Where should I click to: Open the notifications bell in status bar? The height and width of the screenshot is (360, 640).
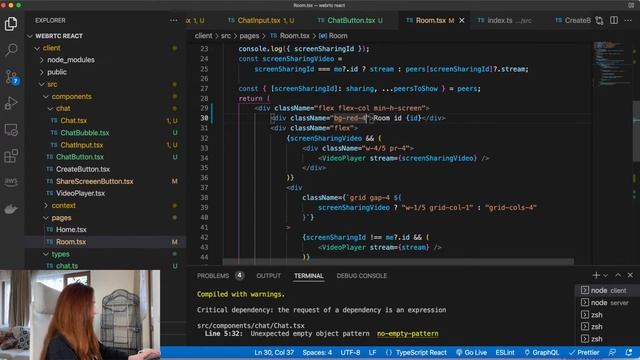[x=629, y=353]
